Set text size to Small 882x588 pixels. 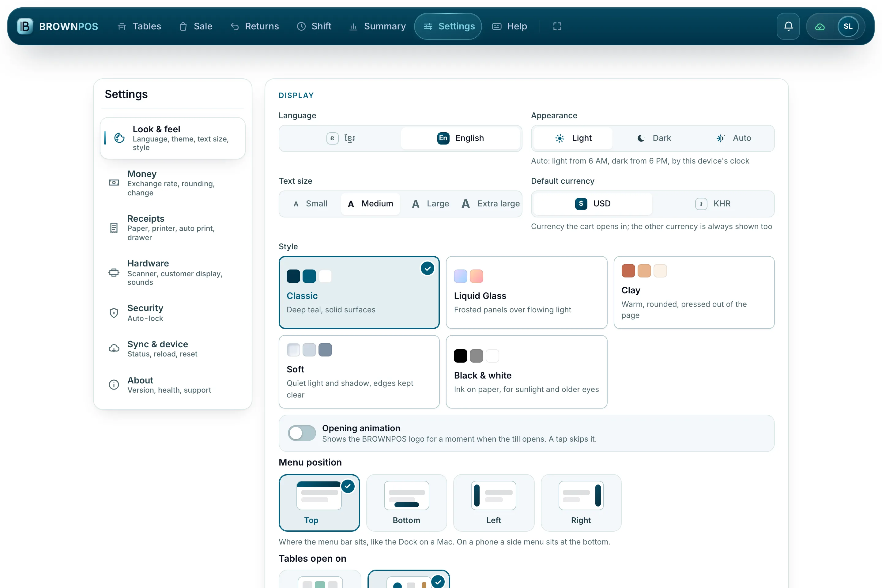(310, 204)
